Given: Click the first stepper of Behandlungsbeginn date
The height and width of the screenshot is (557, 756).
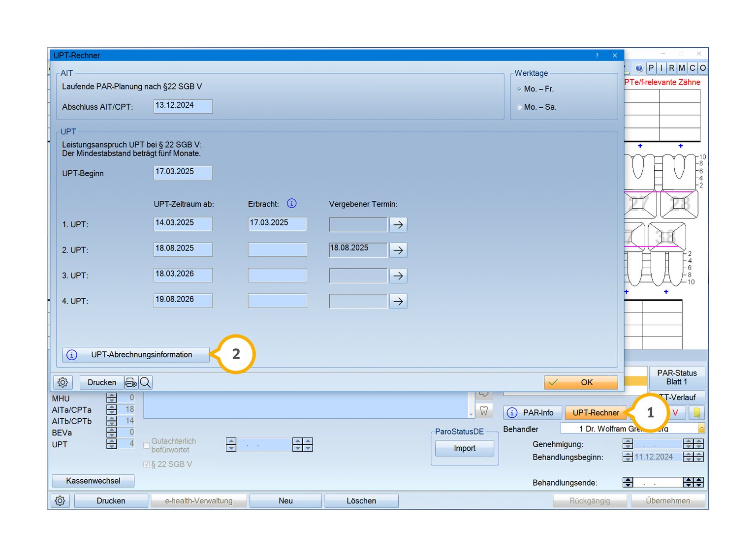Looking at the screenshot, I should point(628,457).
